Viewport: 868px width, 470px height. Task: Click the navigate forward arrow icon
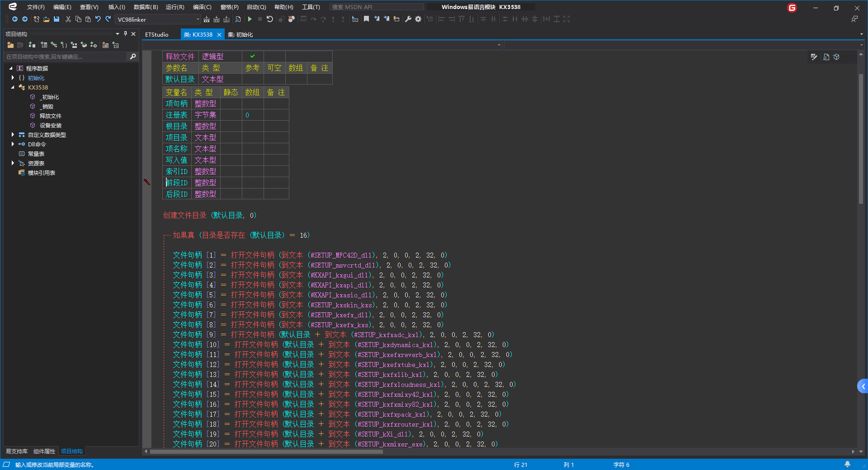25,19
